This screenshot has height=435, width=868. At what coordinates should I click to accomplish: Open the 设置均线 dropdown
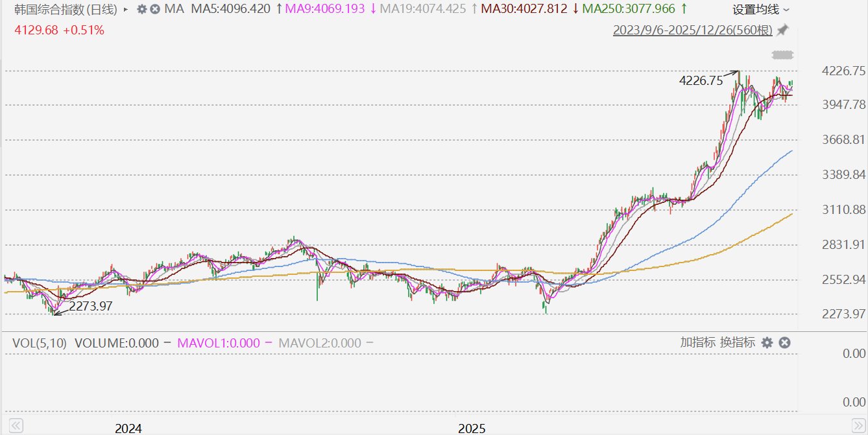point(761,10)
